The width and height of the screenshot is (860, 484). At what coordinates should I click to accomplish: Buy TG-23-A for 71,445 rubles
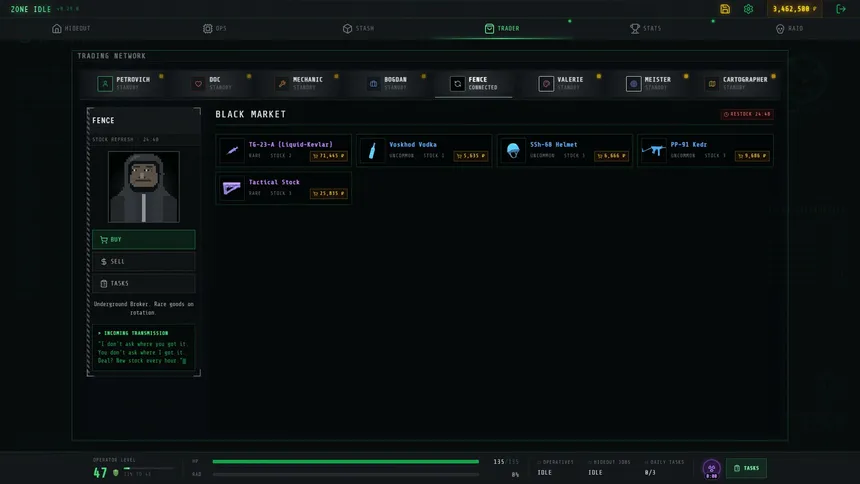pyautogui.click(x=329, y=156)
